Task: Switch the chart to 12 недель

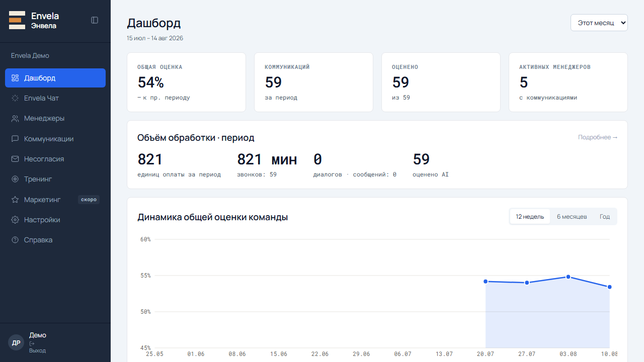Action: pos(530,217)
